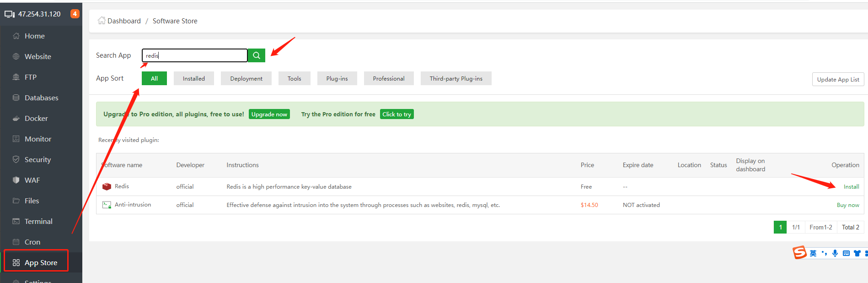Click the orange notification badge 4

(75, 14)
